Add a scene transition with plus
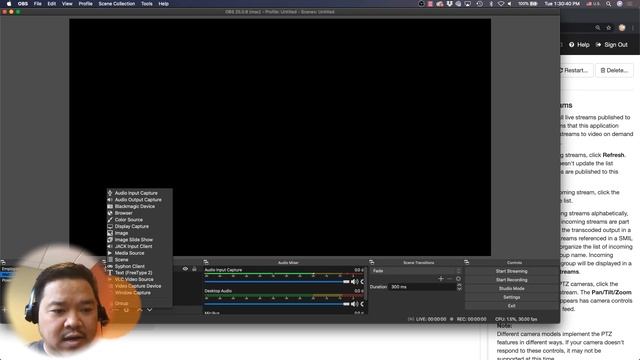 (x=441, y=279)
